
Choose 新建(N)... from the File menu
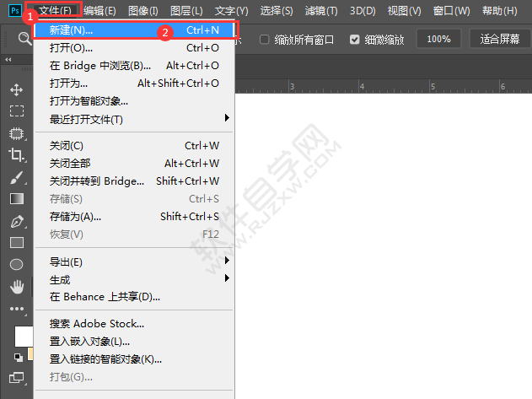134,30
